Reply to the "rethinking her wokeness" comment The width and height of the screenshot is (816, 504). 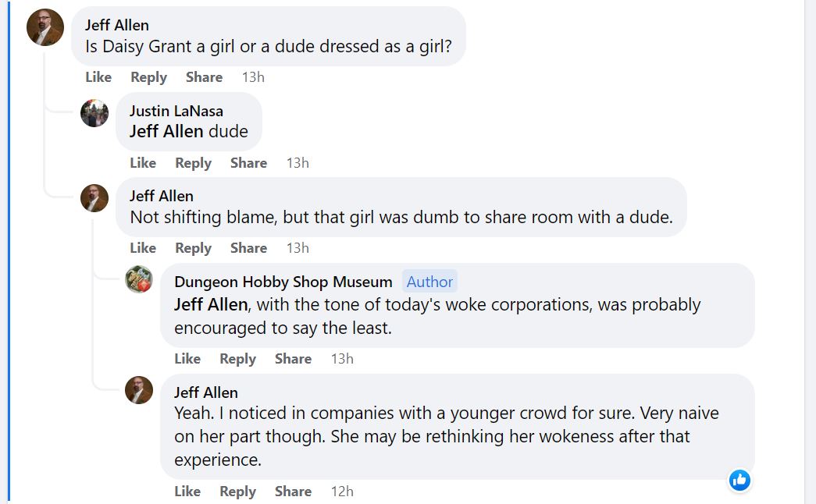[x=237, y=492]
